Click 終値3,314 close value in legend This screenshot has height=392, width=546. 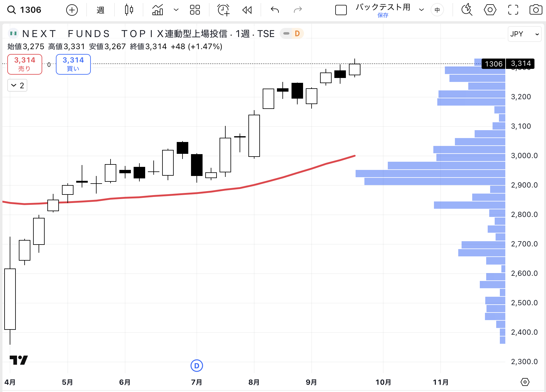[148, 46]
